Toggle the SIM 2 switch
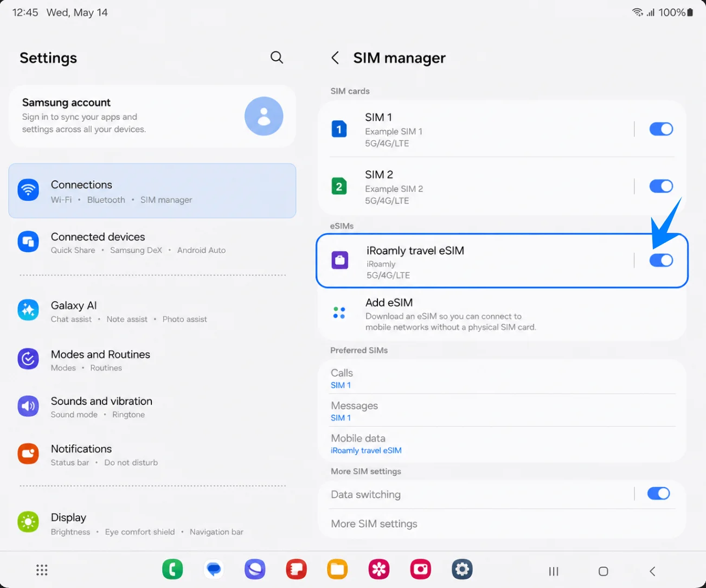The height and width of the screenshot is (588, 706). tap(661, 187)
